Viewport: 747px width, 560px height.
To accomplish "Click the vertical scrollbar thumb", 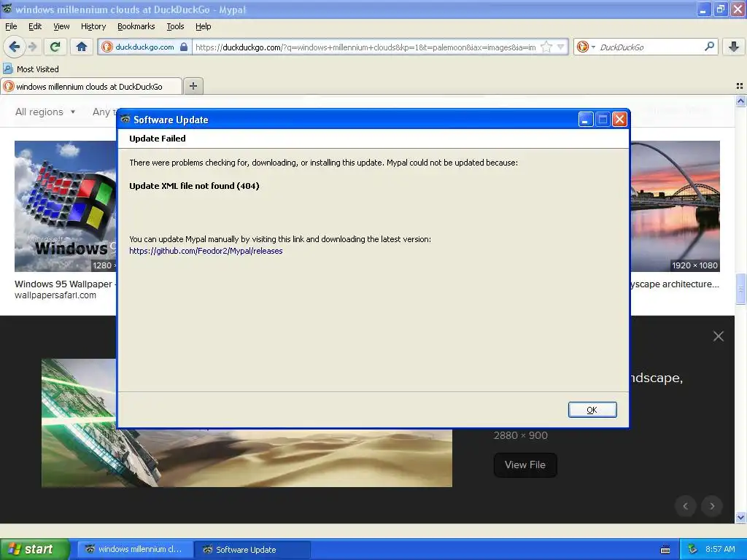I will [x=740, y=289].
